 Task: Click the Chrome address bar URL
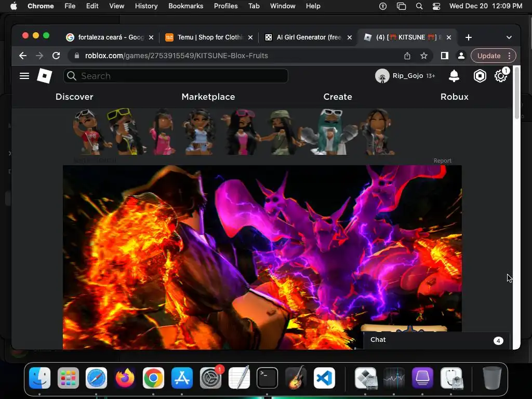pyautogui.click(x=177, y=56)
